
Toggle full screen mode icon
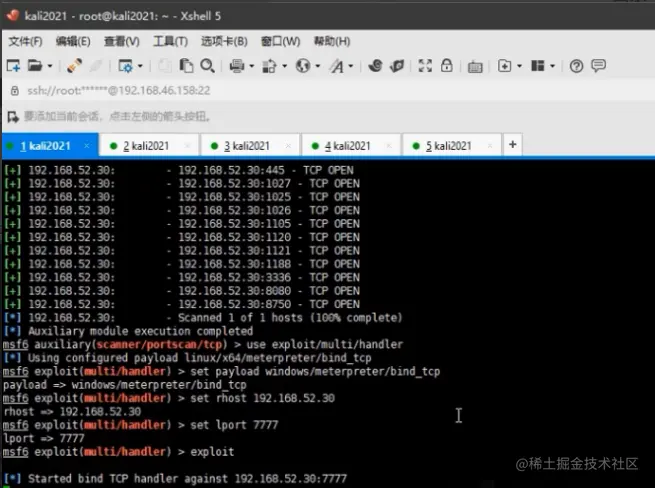[425, 66]
